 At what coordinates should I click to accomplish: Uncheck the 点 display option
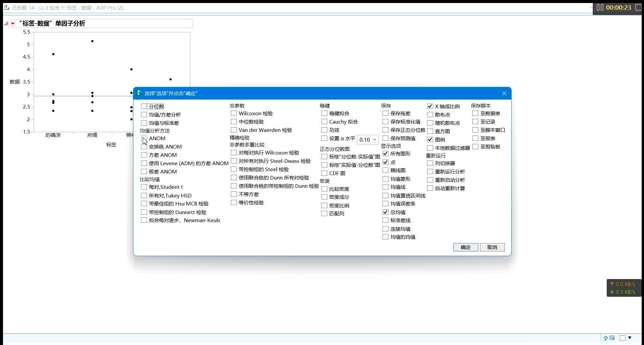[386, 162]
